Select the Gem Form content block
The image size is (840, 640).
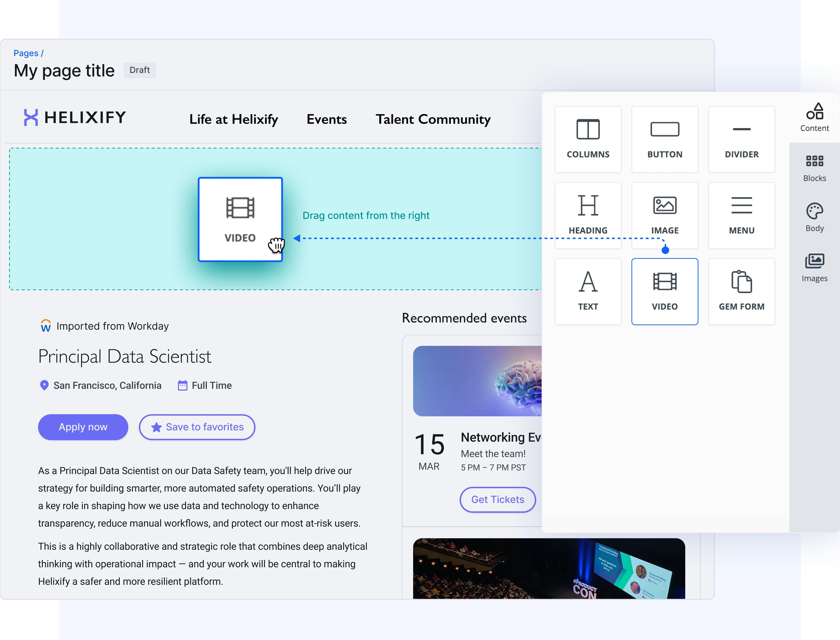pos(741,291)
